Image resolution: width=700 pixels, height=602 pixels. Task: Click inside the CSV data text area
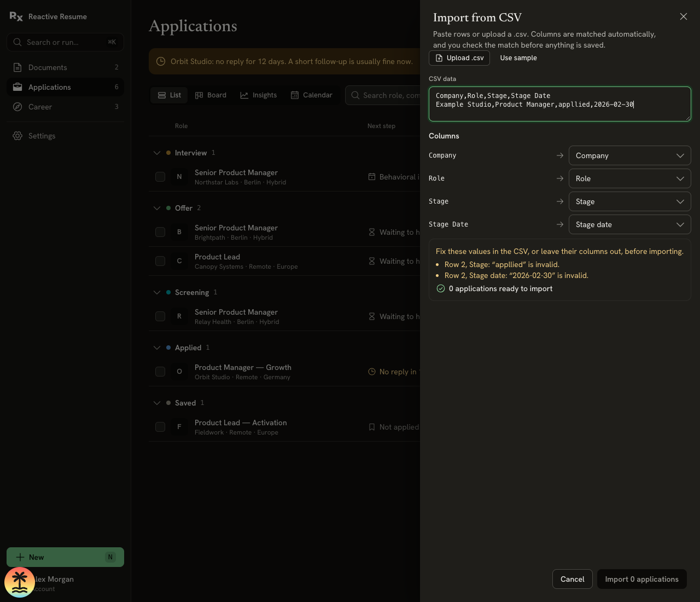(560, 104)
